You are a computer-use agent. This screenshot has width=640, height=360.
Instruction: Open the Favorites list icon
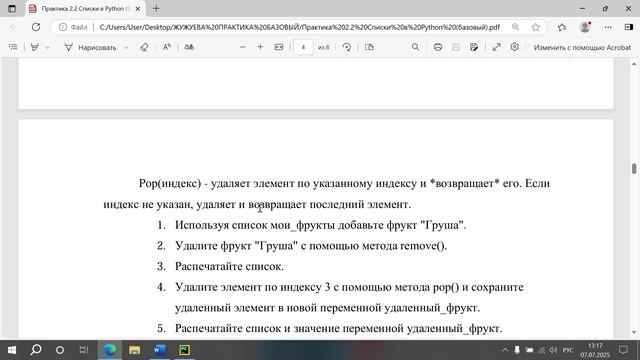click(562, 27)
